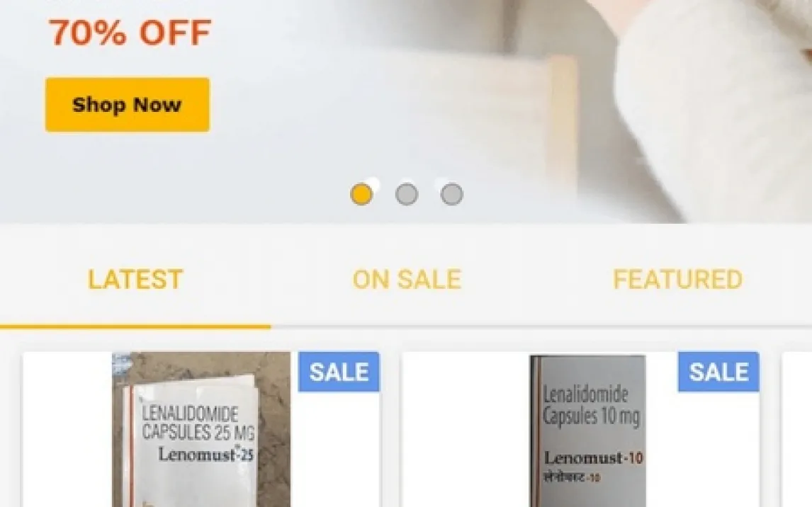
Task: Open the Lenomust-25 product photo
Action: pos(201,429)
